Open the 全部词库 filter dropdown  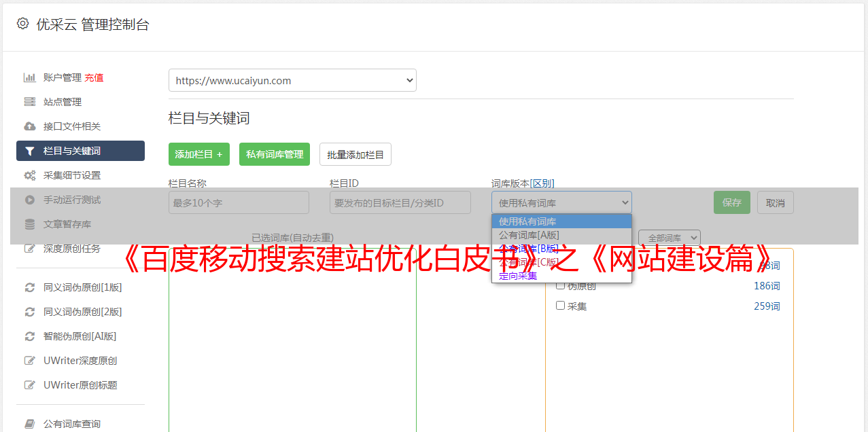[670, 238]
